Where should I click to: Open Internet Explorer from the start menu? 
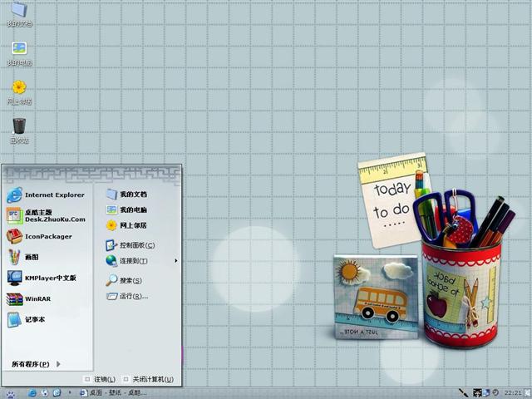pyautogui.click(x=46, y=195)
